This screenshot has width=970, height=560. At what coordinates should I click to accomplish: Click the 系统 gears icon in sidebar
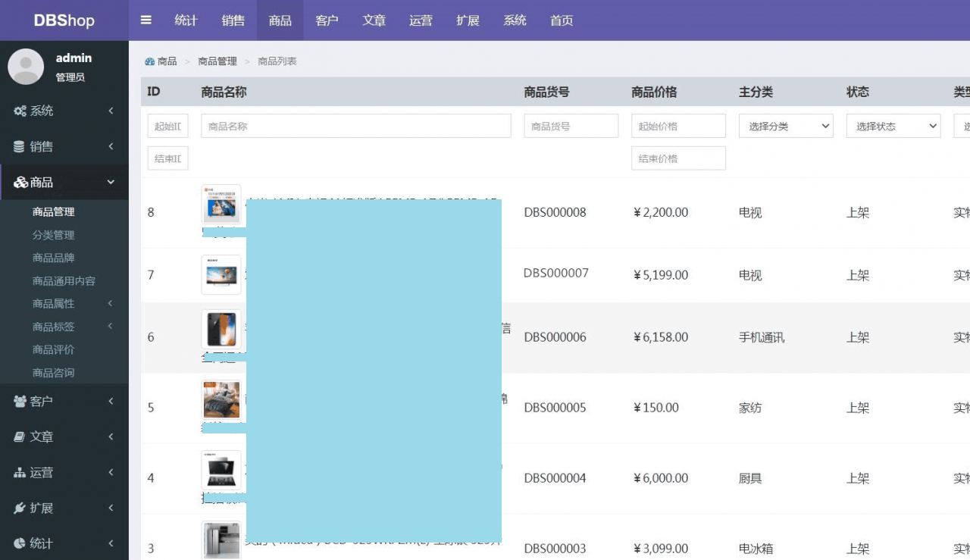pyautogui.click(x=20, y=111)
